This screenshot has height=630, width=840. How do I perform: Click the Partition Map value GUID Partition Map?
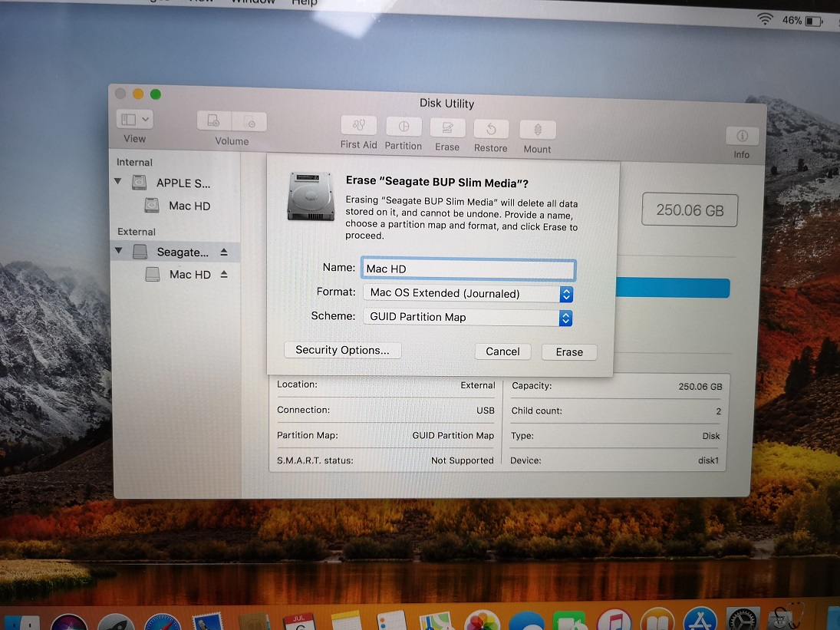(453, 436)
